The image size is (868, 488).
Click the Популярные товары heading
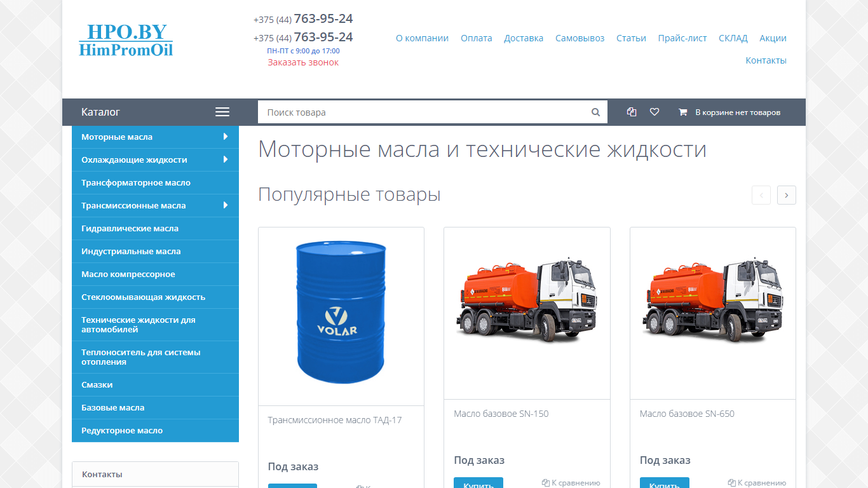click(349, 194)
